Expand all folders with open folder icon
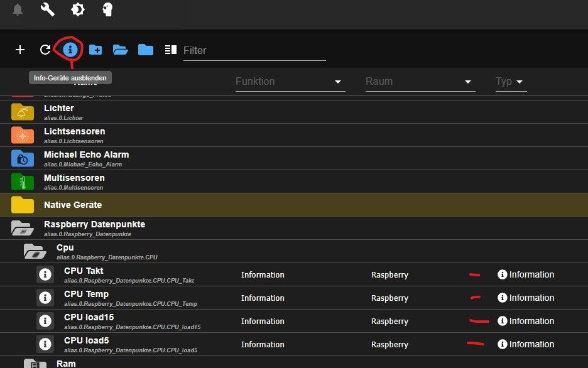 coord(121,50)
